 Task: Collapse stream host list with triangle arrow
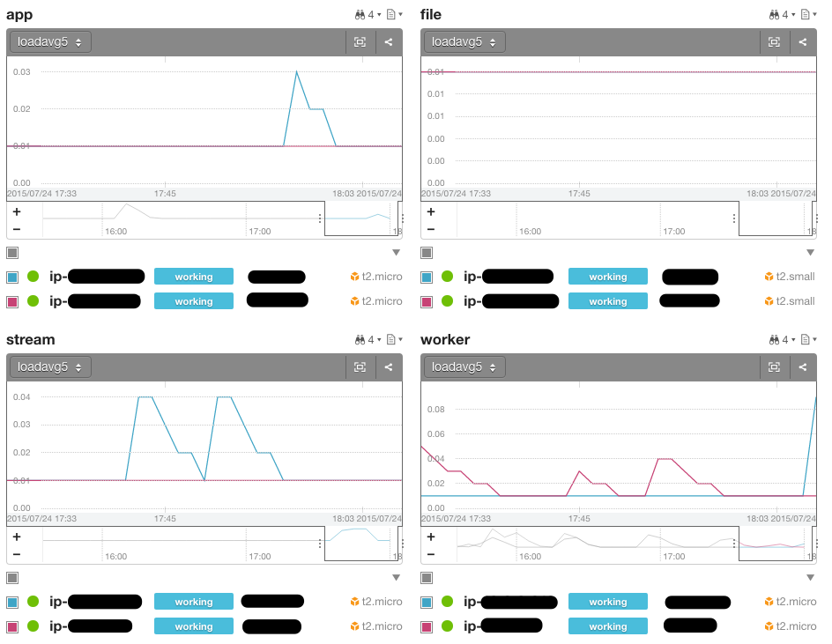pyautogui.click(x=396, y=578)
